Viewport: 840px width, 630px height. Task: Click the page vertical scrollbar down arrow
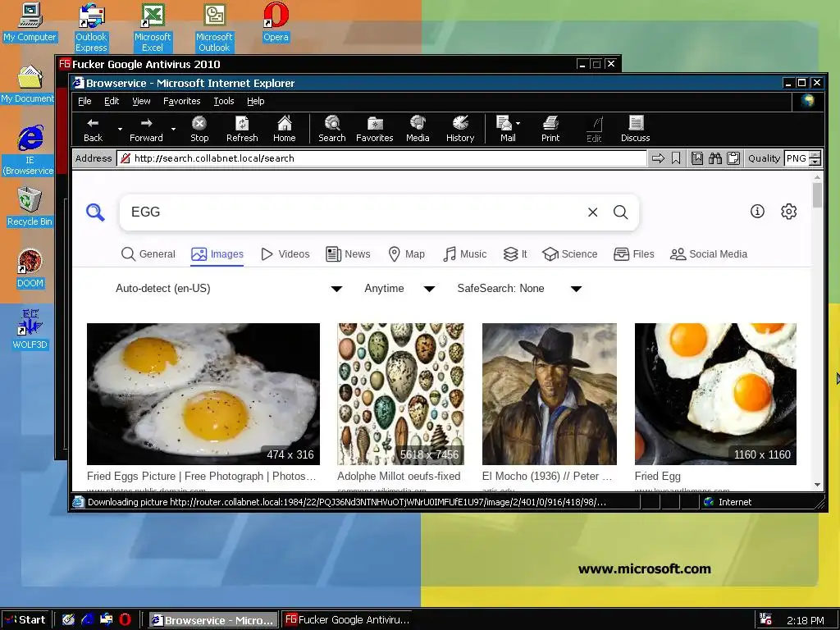[817, 485]
